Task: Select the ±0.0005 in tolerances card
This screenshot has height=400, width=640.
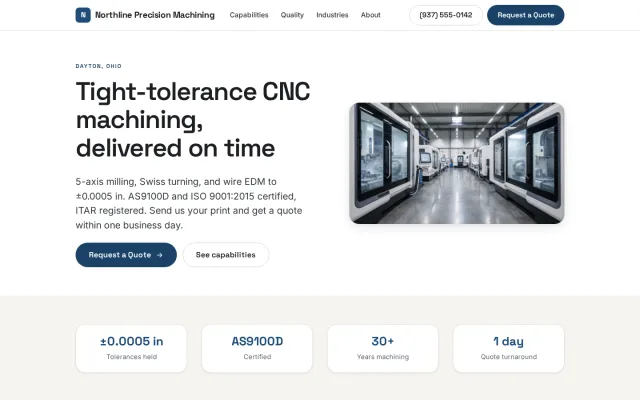Action: tap(131, 349)
